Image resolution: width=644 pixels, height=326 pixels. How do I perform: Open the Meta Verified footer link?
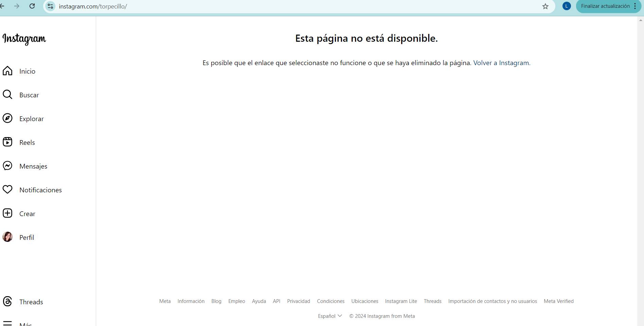pos(558,301)
